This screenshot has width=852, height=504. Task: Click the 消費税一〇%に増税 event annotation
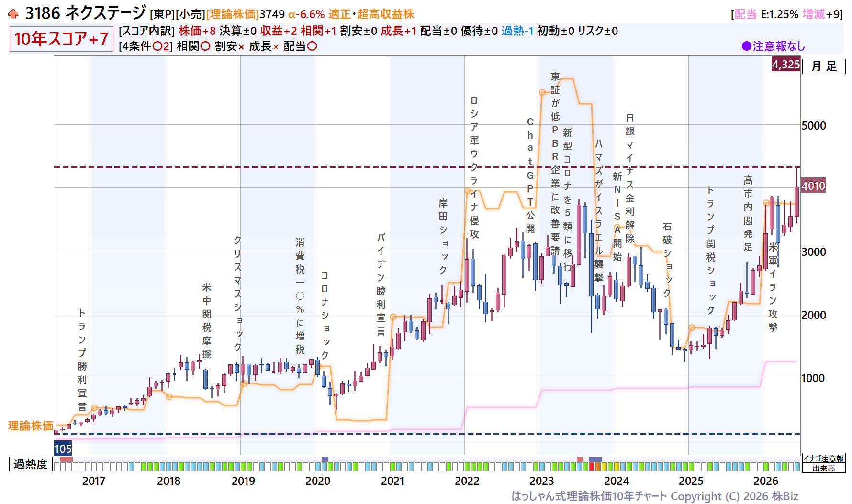(x=300, y=296)
